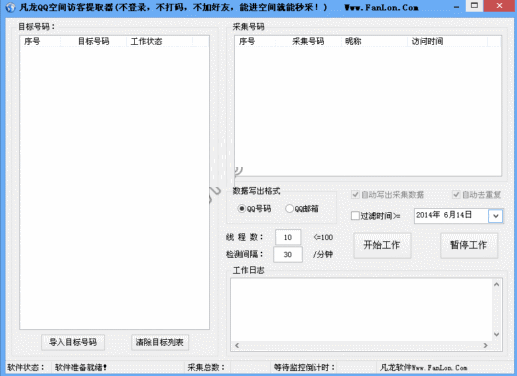
Task: Click the 暂停工作 button
Action: pyautogui.click(x=469, y=245)
